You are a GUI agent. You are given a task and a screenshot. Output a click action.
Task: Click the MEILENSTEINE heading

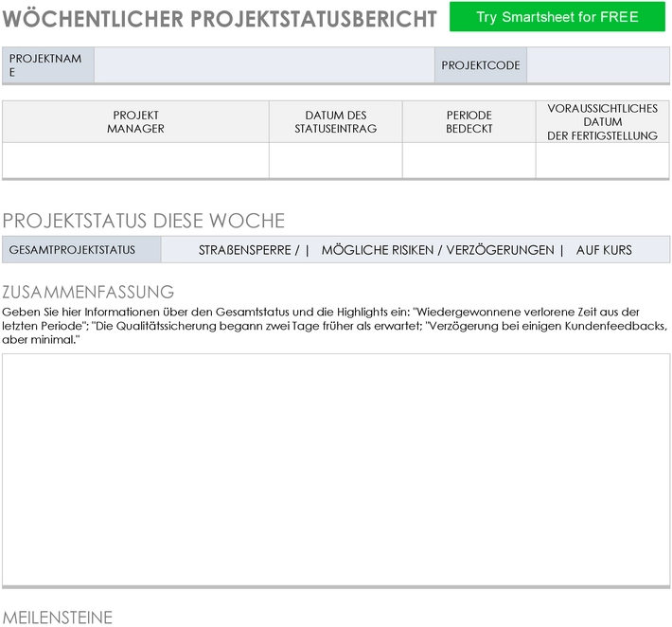(58, 618)
